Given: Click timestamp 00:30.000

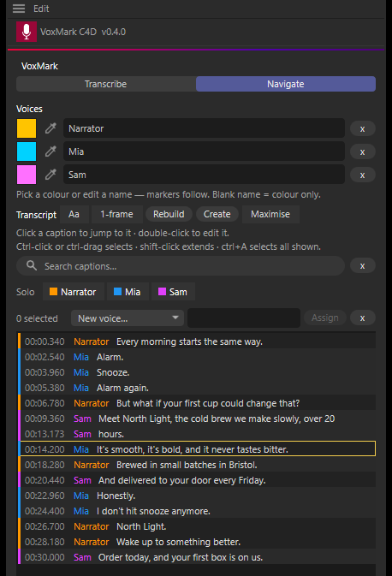Looking at the screenshot, I should tap(45, 558).
